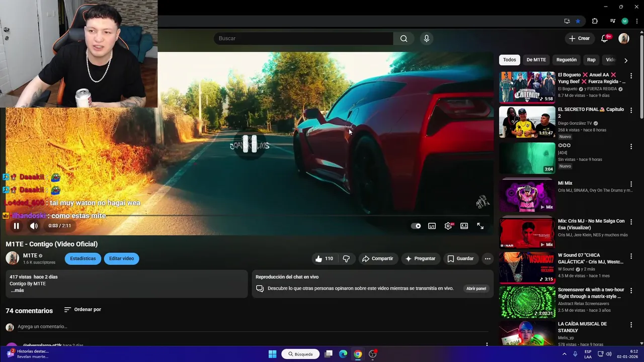Open the Ordenar por comments sorting
This screenshot has width=644, height=362.
(83, 310)
